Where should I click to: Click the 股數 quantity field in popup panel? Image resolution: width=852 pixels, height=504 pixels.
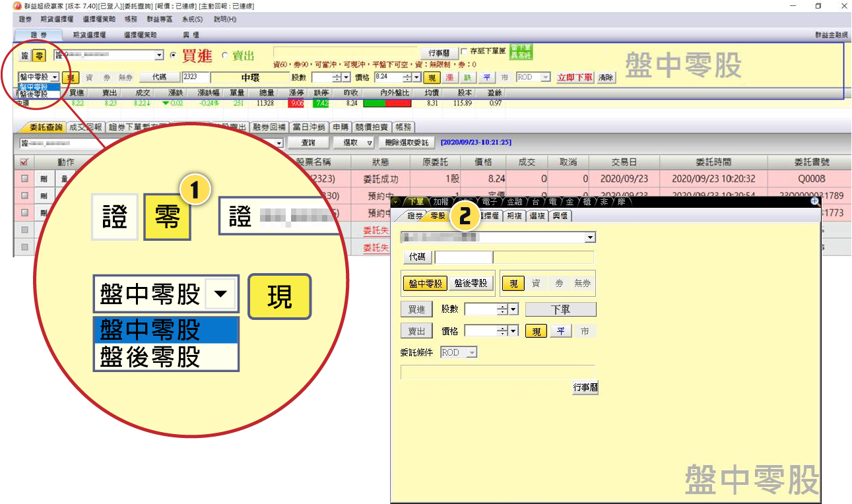[x=480, y=309]
